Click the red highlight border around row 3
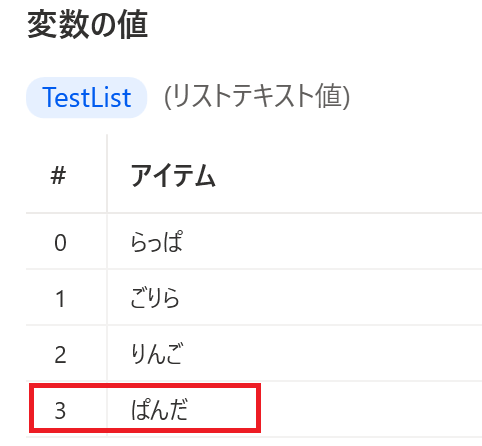 coord(145,386)
